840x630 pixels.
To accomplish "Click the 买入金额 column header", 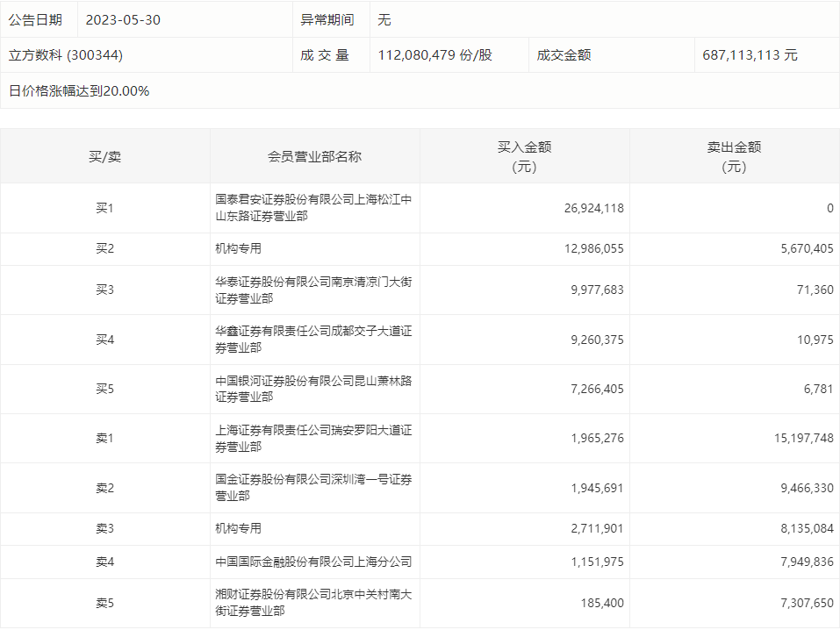I will [x=524, y=157].
